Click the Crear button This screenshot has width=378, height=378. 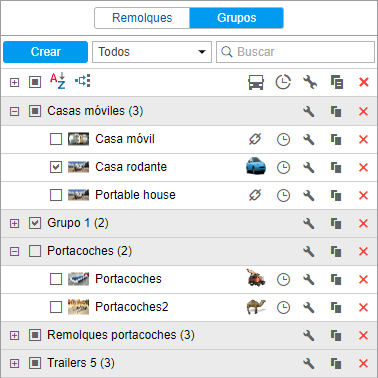[x=46, y=52]
